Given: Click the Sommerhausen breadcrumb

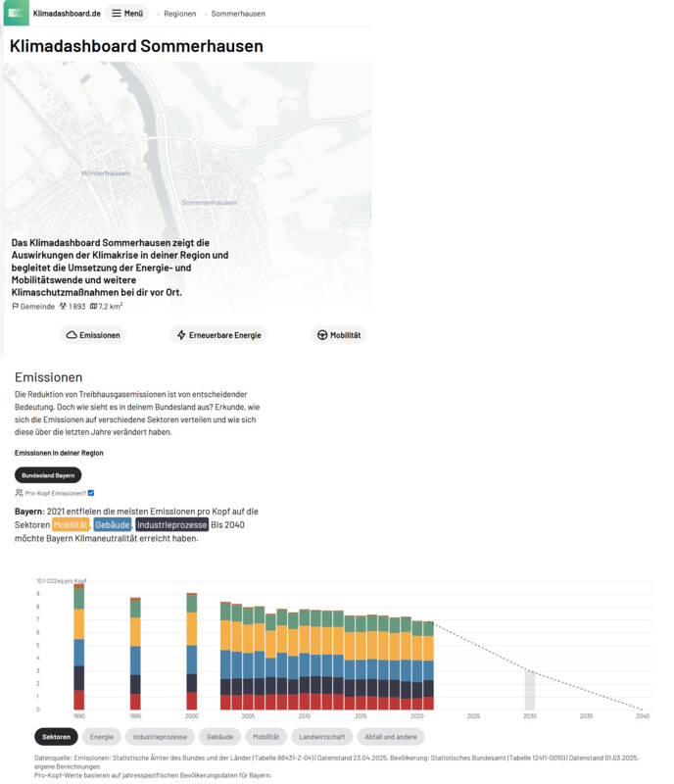Looking at the screenshot, I should pyautogui.click(x=237, y=14).
